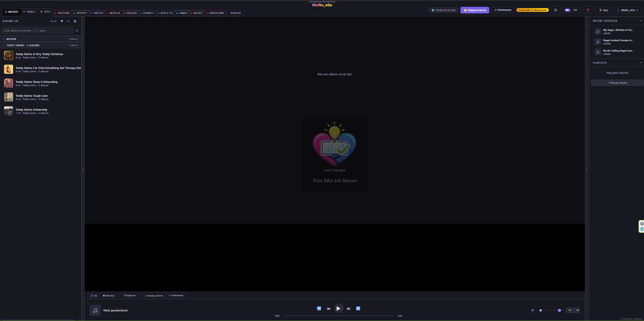Open the SPOTIFY tab
Image resolution: width=644 pixels, height=321 pixels.
[x=80, y=13]
